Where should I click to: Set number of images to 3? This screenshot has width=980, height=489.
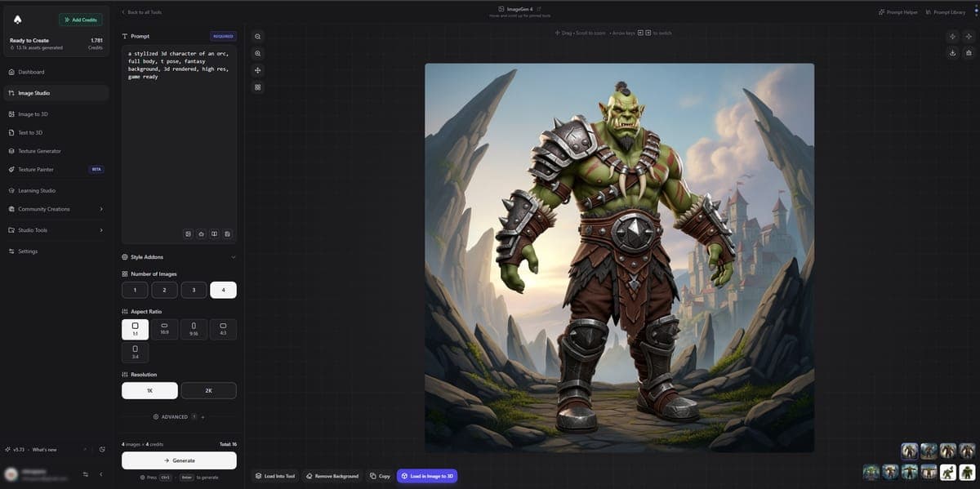[194, 290]
